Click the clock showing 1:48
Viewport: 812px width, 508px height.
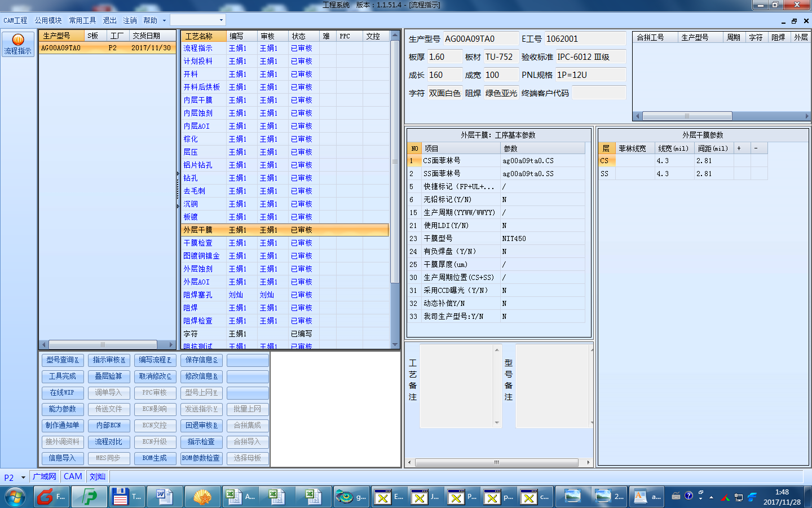782,497
